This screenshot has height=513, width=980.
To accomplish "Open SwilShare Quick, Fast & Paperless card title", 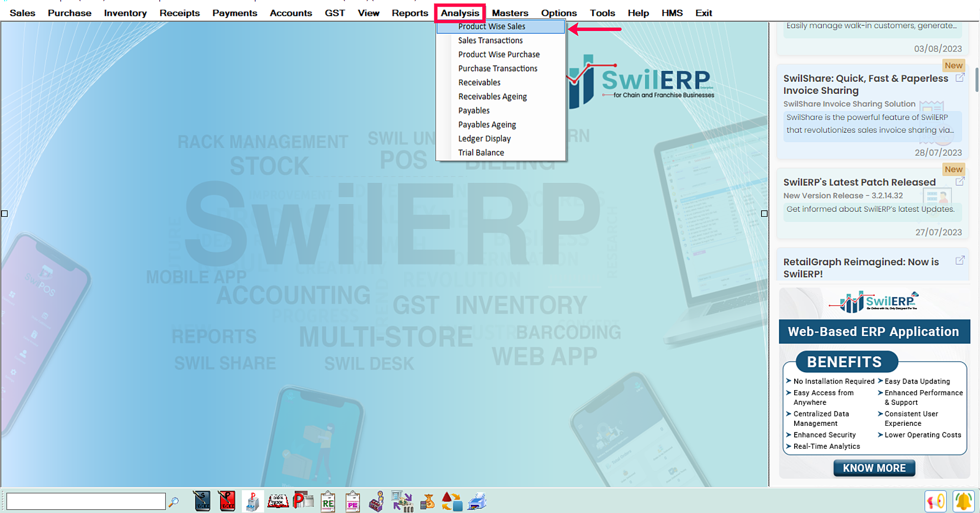I will [866, 84].
